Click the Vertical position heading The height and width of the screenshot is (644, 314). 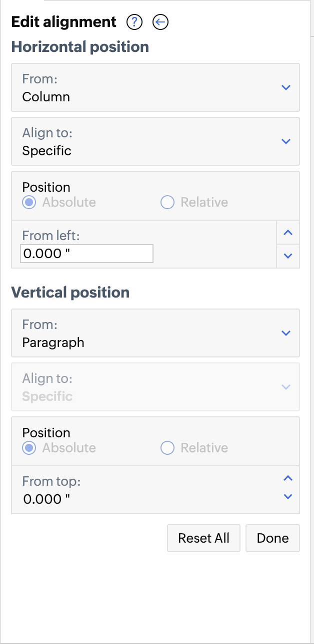click(70, 293)
